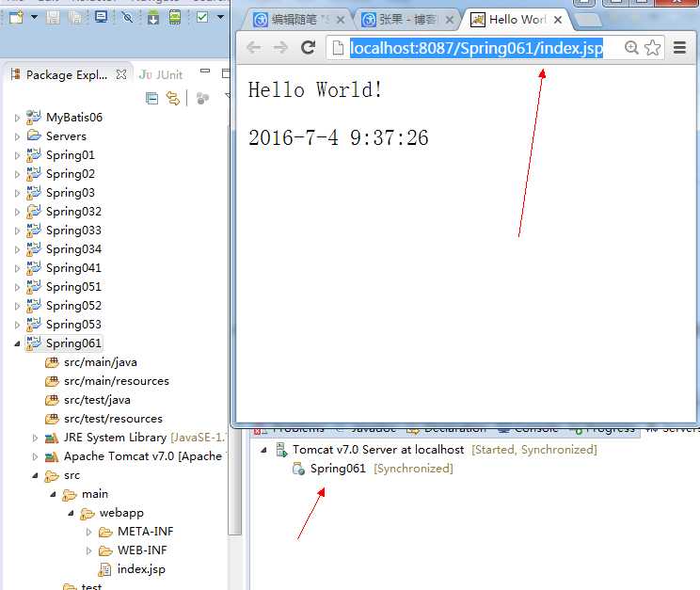
Task: Collapse the webapp folder
Action: (71, 513)
